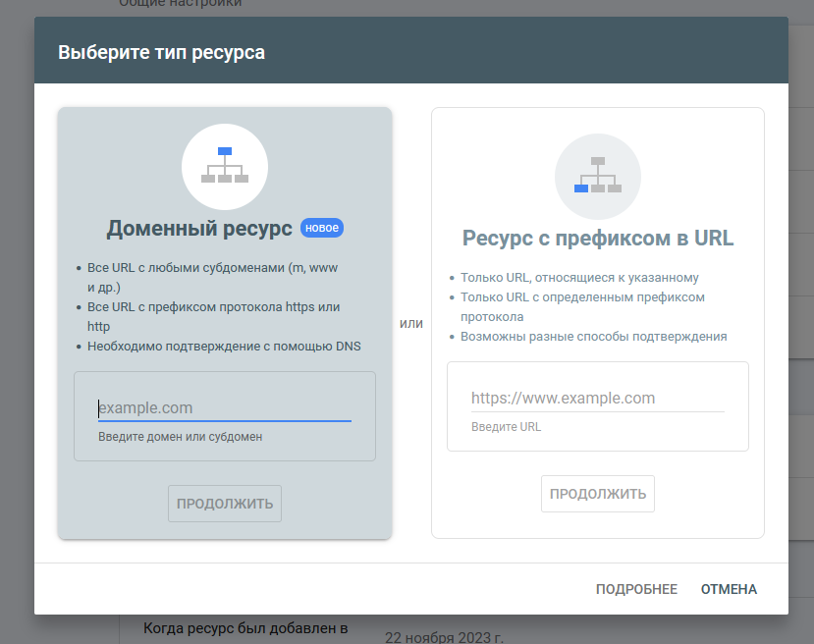The width and height of the screenshot is (814, 644).
Task: Click '22 ноября 2023 г.' in background page
Action: 444,637
